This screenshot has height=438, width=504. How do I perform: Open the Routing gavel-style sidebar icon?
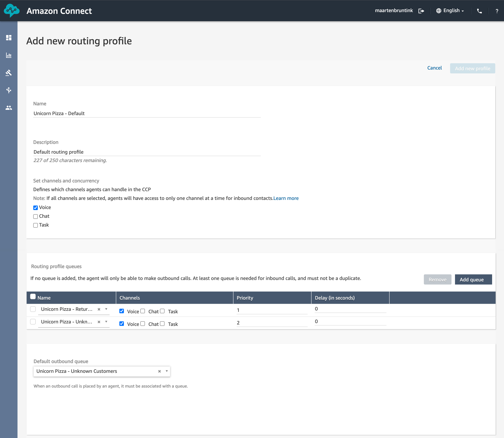9,73
